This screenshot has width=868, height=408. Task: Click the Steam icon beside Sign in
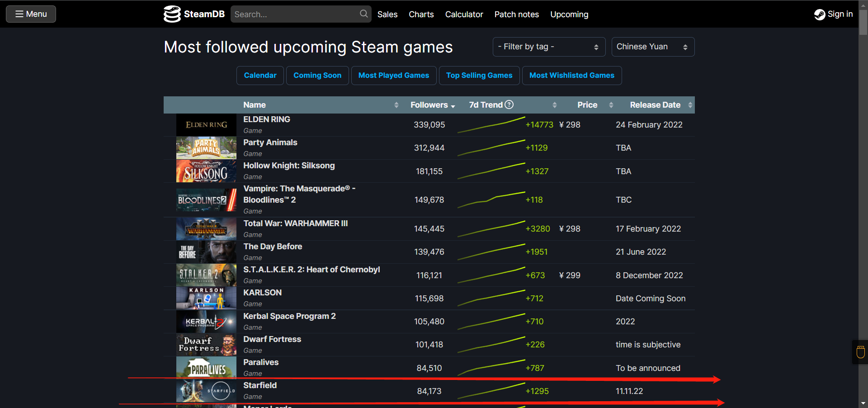point(820,14)
